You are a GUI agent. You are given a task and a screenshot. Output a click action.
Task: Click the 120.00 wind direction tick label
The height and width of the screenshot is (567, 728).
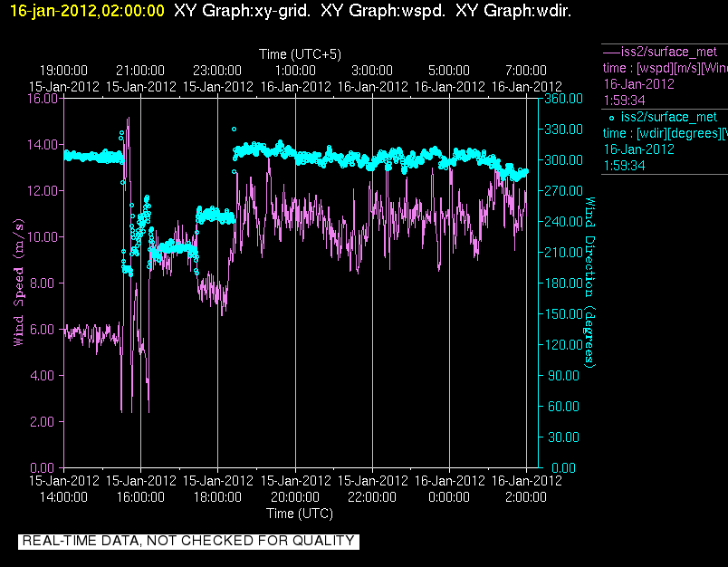(563, 344)
